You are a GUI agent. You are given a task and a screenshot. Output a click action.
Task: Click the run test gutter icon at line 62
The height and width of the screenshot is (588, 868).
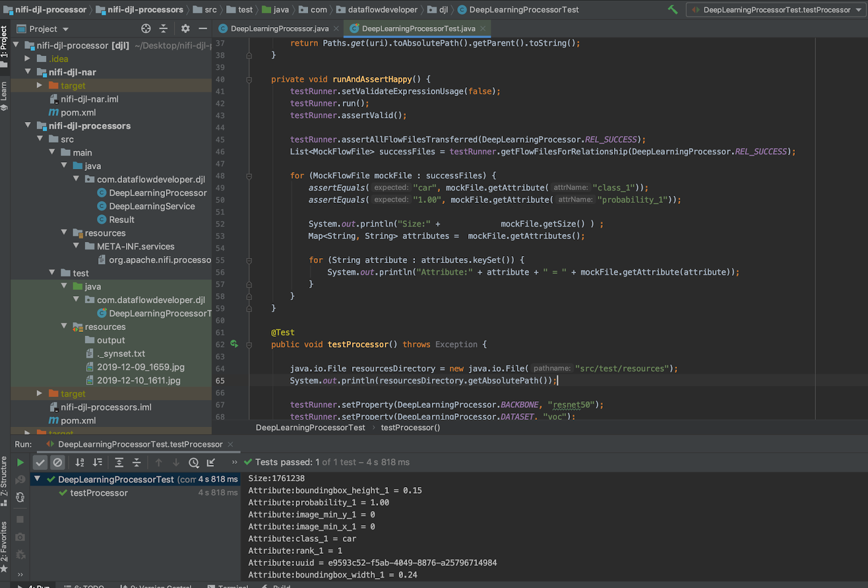tap(234, 344)
